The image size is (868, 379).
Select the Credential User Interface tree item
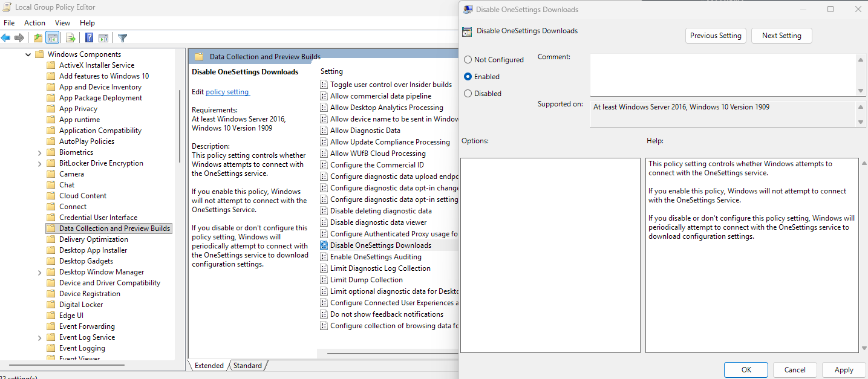coord(98,218)
